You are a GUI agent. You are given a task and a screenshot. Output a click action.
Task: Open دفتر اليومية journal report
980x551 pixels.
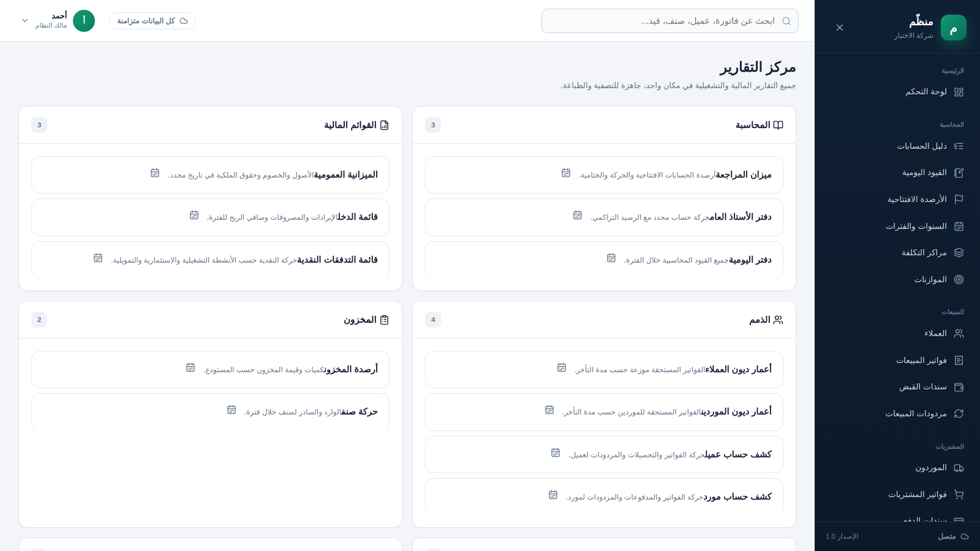(604, 260)
